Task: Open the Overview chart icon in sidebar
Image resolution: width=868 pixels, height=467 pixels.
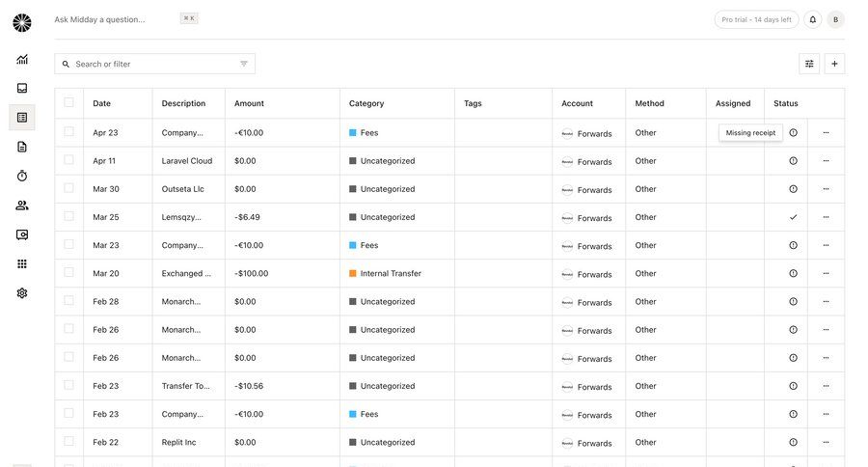Action: click(22, 59)
